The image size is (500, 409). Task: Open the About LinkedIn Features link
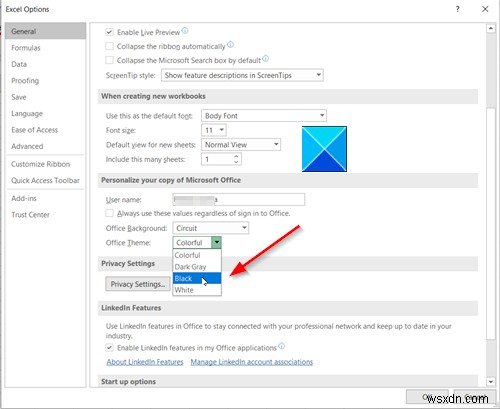[145, 362]
